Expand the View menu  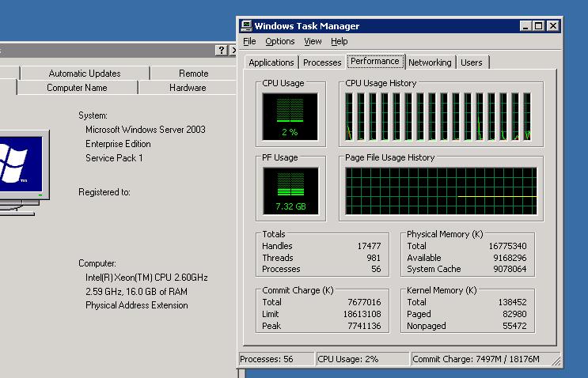pos(313,41)
